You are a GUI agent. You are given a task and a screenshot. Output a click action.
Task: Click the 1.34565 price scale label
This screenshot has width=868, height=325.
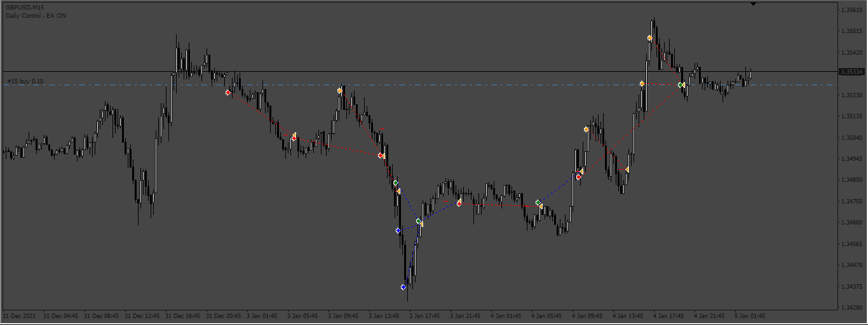[852, 244]
